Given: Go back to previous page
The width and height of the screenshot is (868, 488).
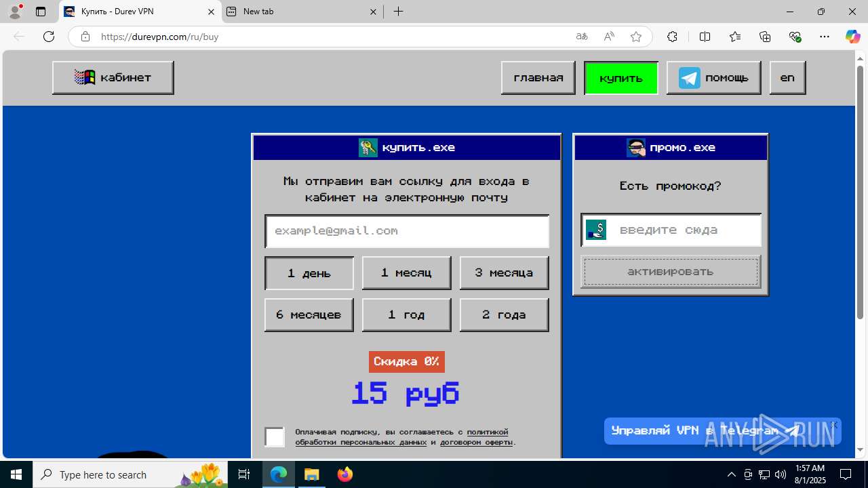Looking at the screenshot, I should pos(19,37).
